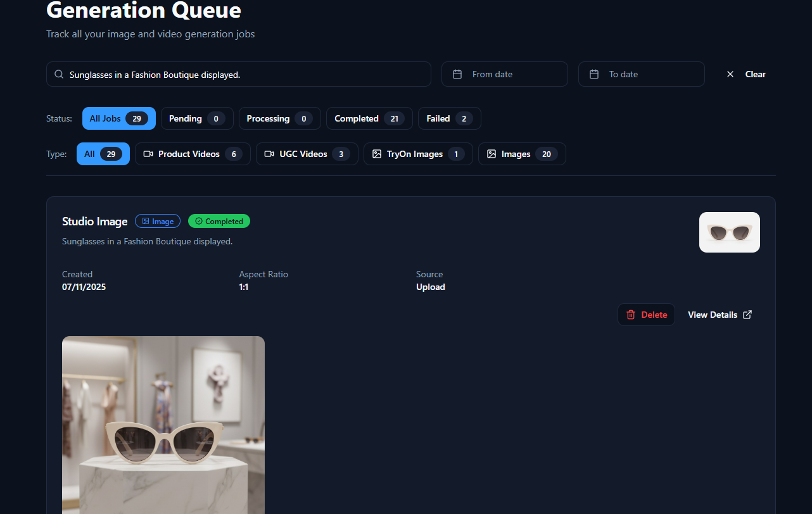Toggle the Completed status filter
This screenshot has width=812, height=514.
tap(369, 118)
